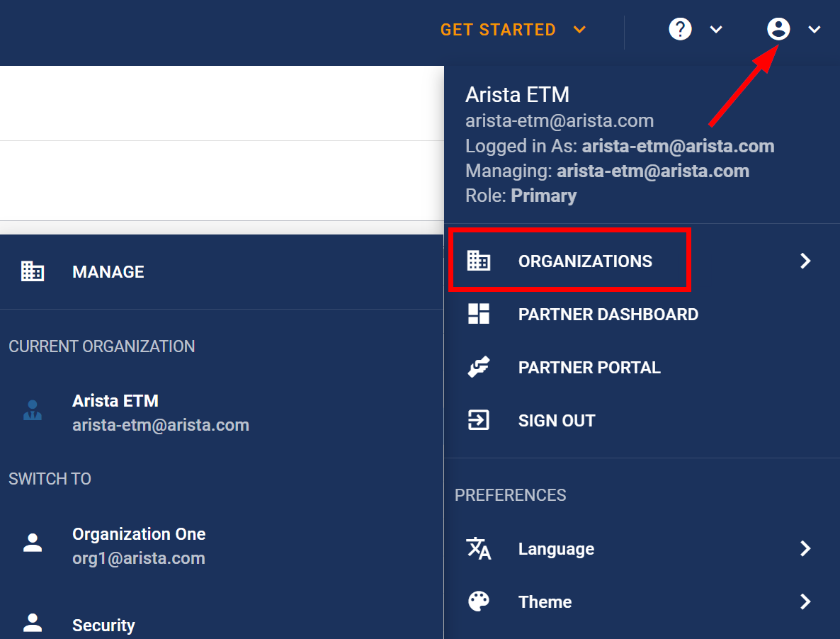Click the MANAGE option

point(108,271)
